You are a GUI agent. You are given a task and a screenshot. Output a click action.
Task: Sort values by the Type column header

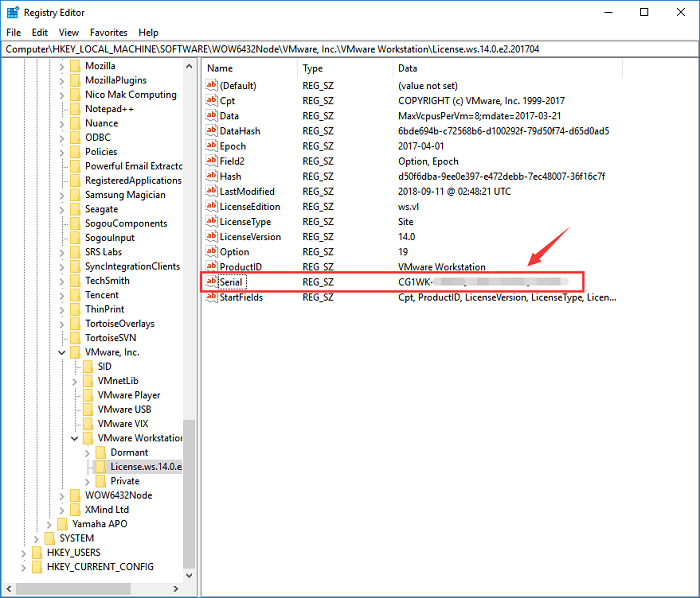pos(345,68)
